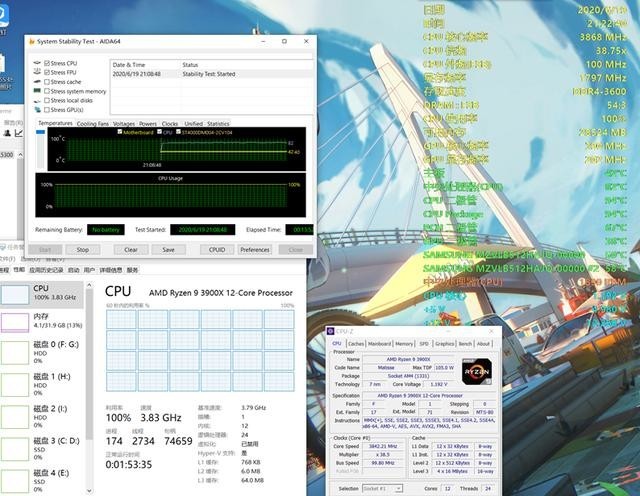Open the Memory tab in CPU-Z
640x496 pixels.
click(x=404, y=344)
